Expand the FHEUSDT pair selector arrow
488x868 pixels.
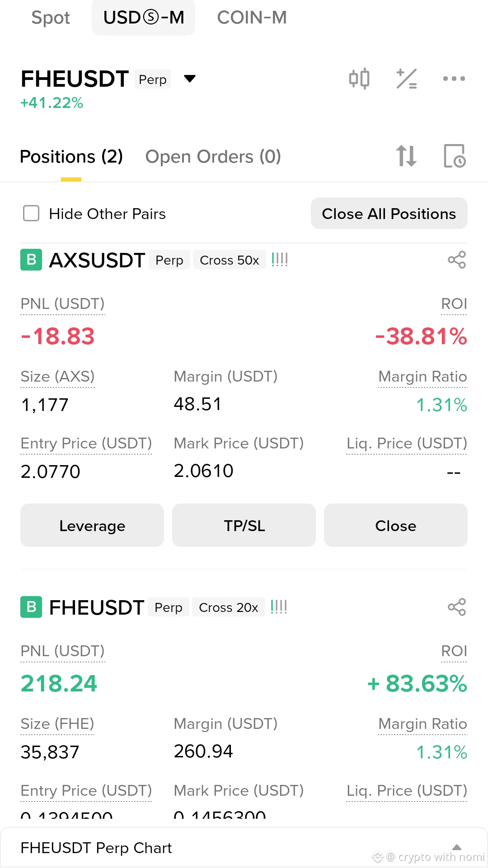point(190,79)
